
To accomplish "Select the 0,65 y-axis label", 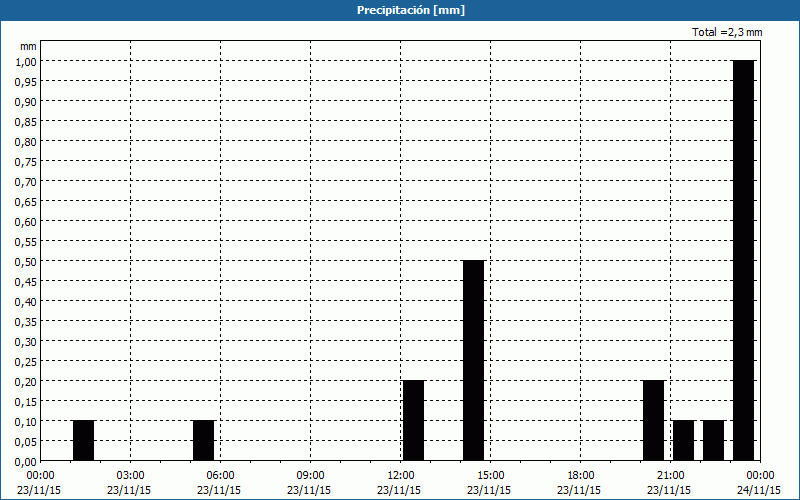I will [26, 202].
